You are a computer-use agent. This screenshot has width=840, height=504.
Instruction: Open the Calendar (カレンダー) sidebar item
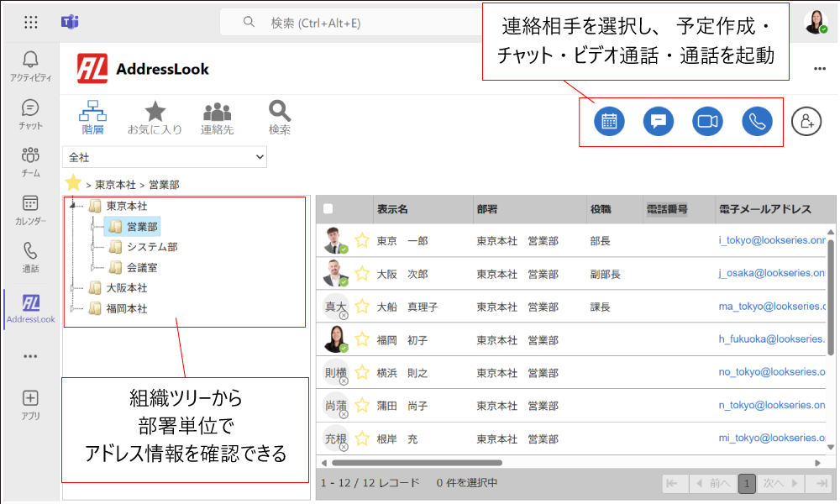30,209
